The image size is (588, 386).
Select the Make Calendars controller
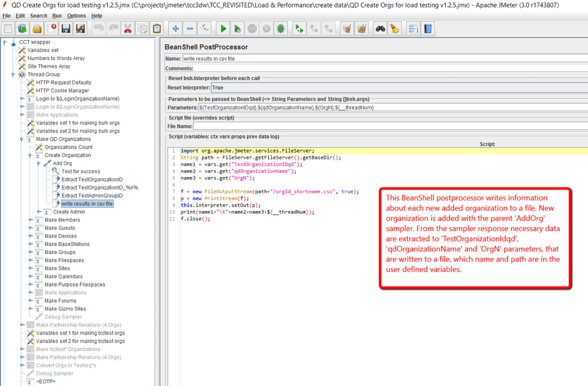(63, 277)
